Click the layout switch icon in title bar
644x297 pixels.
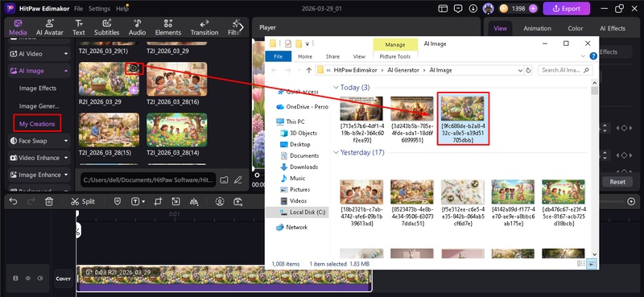442,8
